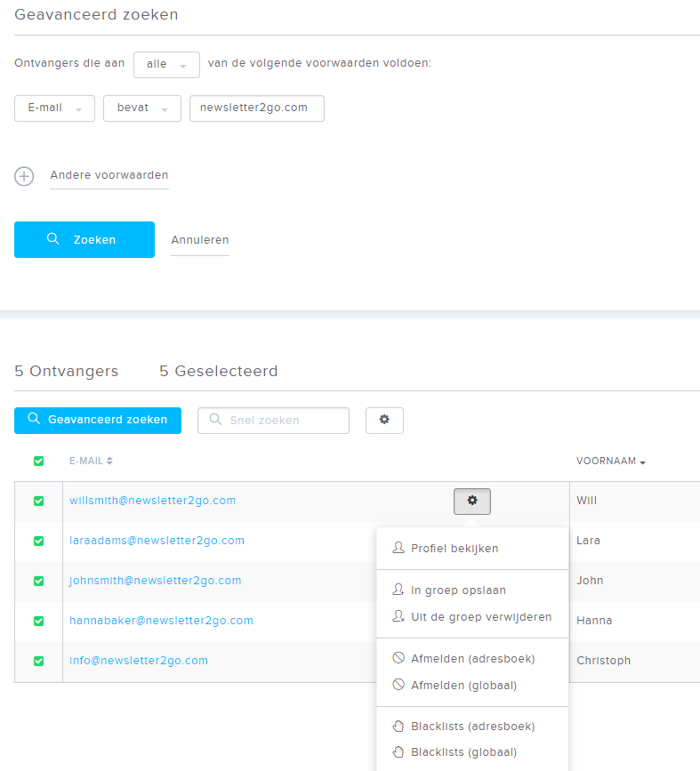Image resolution: width=700 pixels, height=771 pixels.
Task: Open gear settings next to quick search
Action: (384, 420)
